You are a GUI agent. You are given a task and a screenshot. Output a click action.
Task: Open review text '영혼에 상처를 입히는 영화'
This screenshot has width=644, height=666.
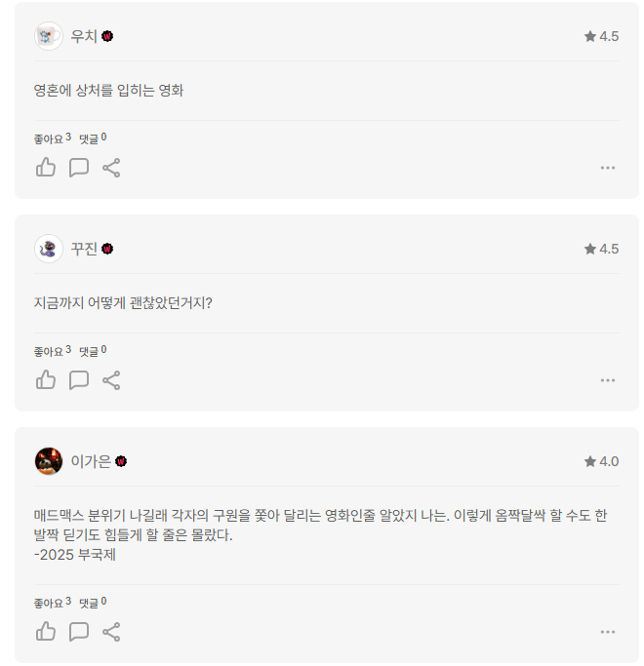tap(108, 91)
